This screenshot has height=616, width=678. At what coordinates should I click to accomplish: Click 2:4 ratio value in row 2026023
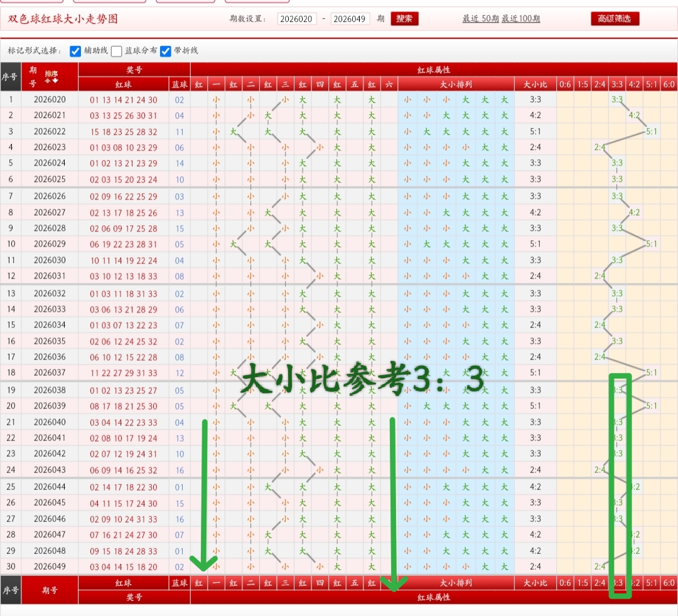coord(535,147)
